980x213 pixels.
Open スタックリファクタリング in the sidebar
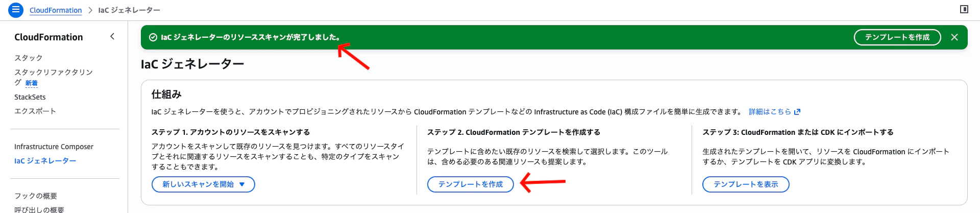pos(54,77)
